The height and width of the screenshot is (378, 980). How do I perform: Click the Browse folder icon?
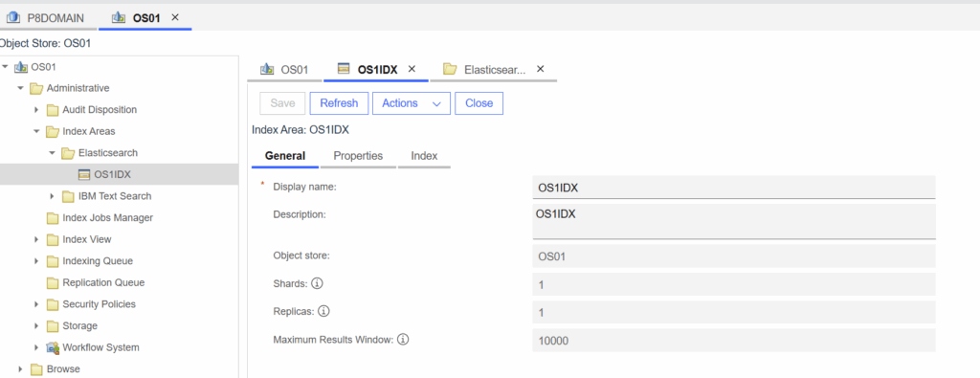pyautogui.click(x=37, y=369)
